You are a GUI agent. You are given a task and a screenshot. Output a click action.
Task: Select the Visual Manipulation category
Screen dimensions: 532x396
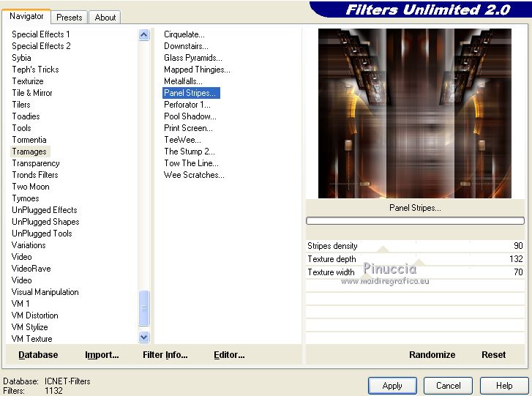[x=45, y=292]
